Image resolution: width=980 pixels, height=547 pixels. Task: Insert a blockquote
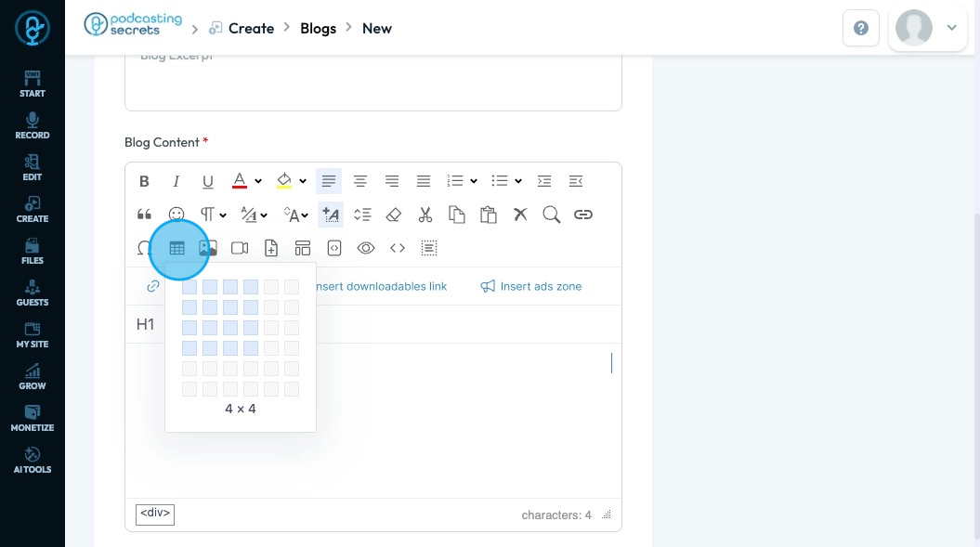144,215
